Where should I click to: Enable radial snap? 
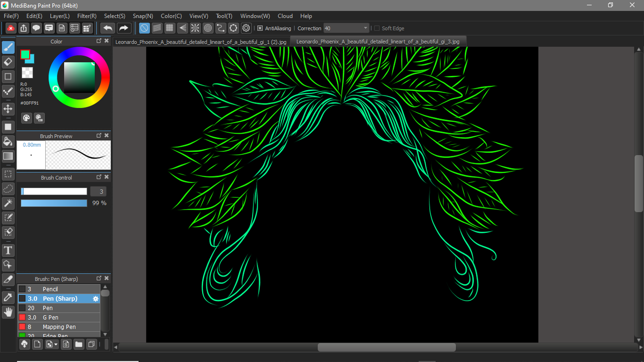point(195,28)
